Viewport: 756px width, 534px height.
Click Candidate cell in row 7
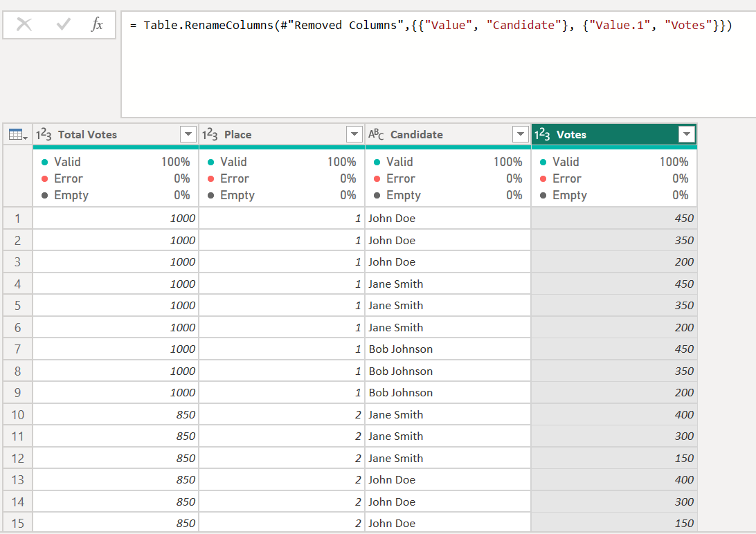pos(448,349)
